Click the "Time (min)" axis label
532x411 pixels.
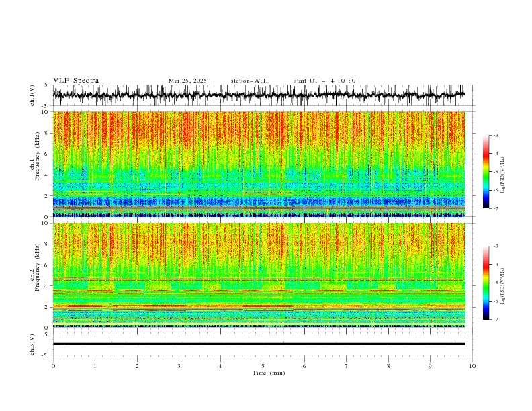pyautogui.click(x=269, y=373)
